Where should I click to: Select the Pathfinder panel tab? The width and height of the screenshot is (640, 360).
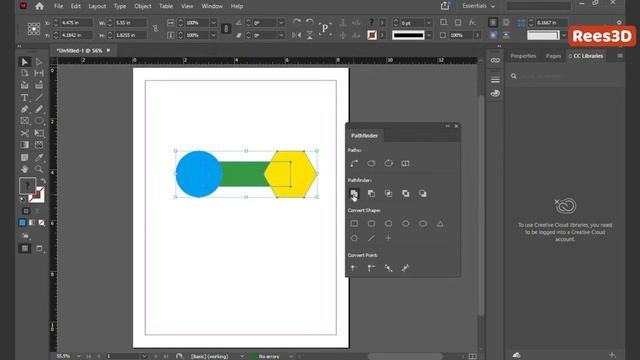click(x=364, y=136)
